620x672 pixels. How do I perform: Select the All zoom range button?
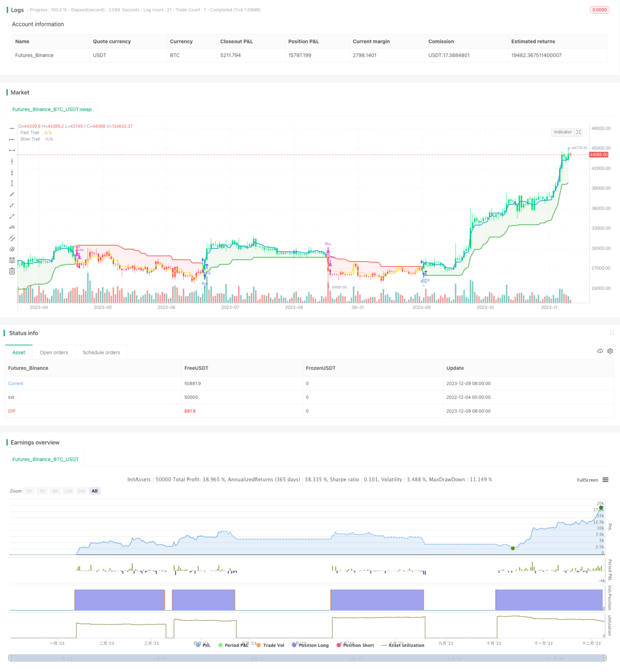[94, 491]
